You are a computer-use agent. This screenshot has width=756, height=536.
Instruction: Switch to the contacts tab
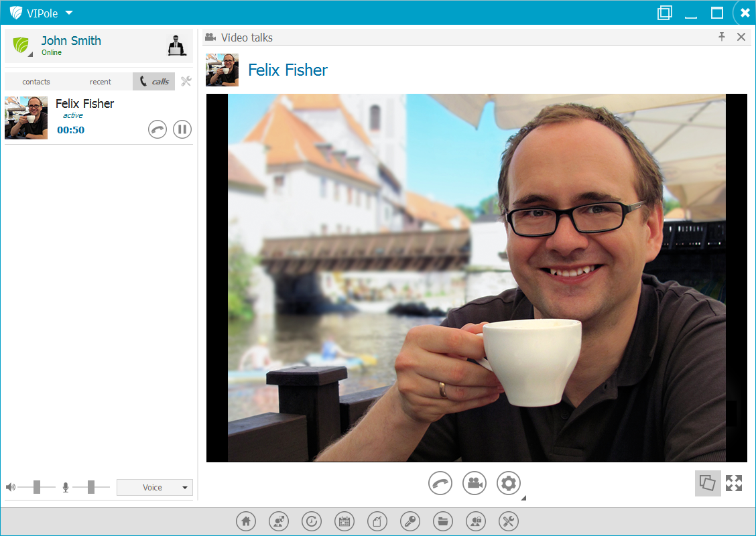36,82
